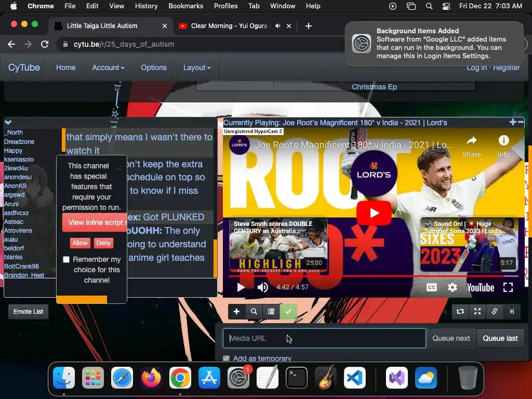Open macOS Control Center icon
The width and height of the screenshot is (532, 399).
coord(446,6)
